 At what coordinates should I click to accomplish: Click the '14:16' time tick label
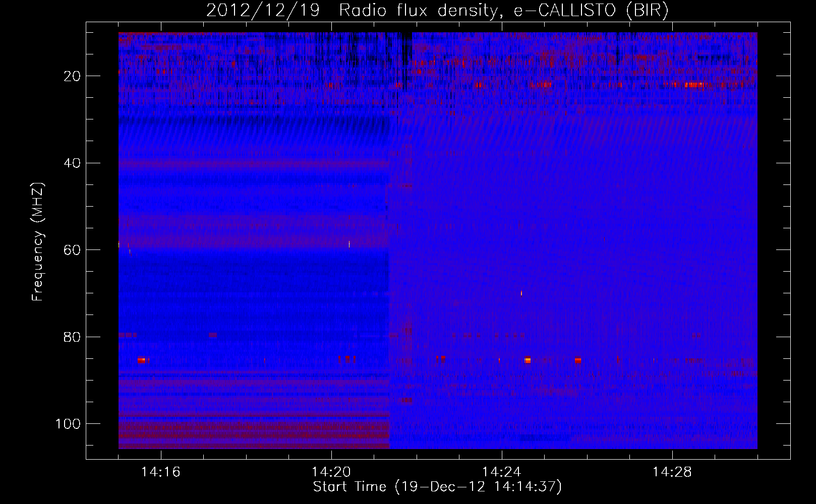click(161, 472)
